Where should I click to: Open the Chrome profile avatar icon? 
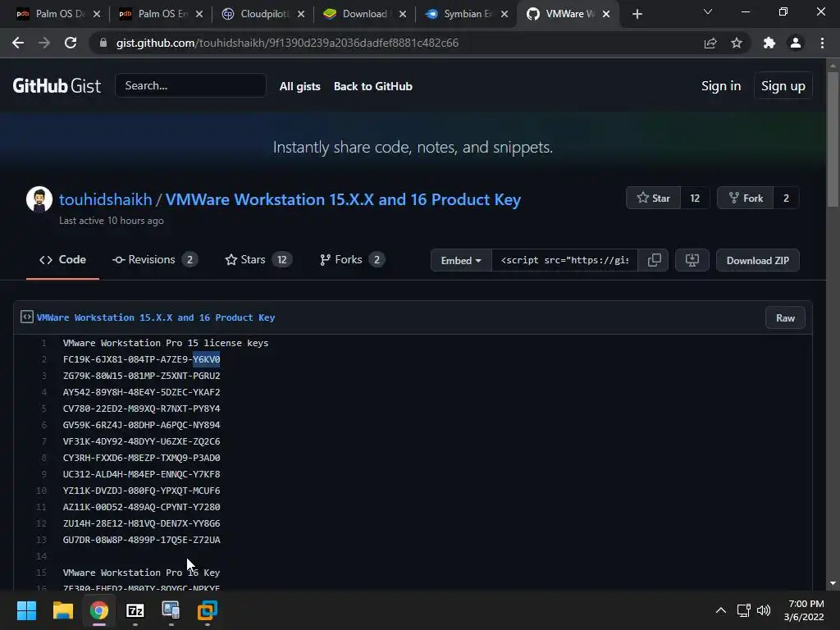796,43
